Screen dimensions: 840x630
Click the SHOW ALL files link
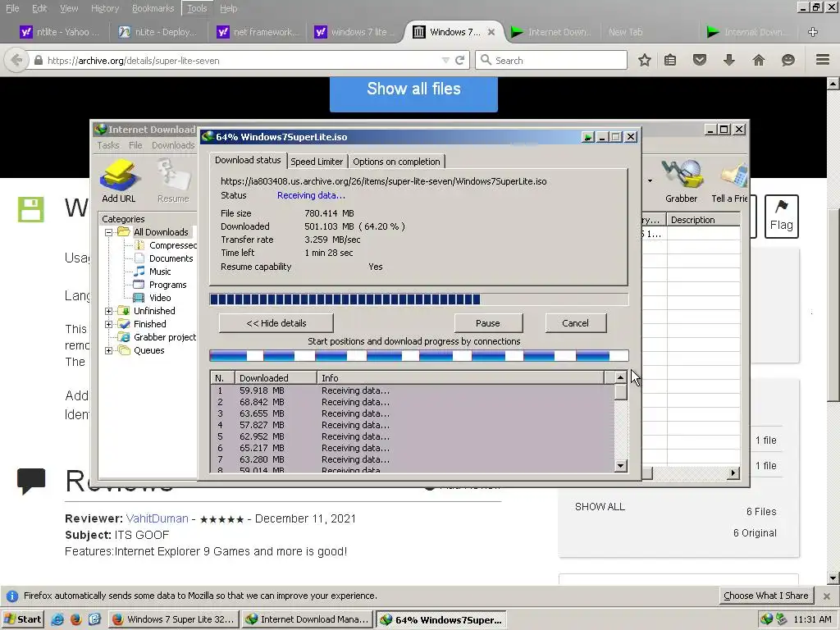point(600,506)
